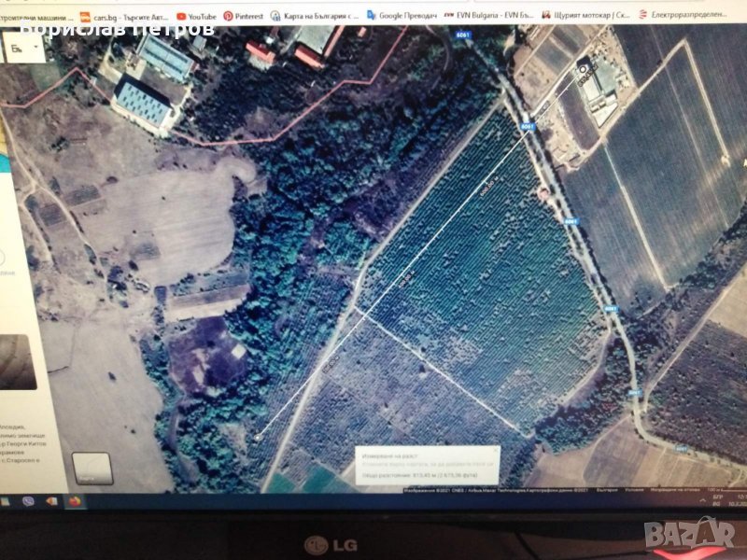Open the Pinterest bookmark

256,16
